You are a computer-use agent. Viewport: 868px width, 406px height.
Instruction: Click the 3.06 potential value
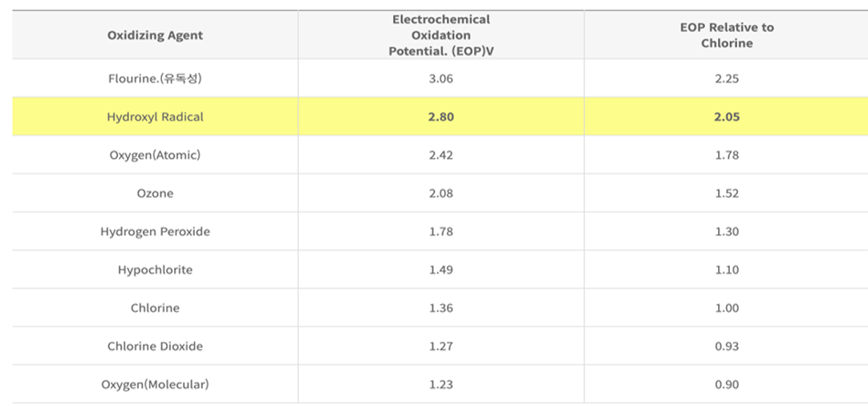440,79
